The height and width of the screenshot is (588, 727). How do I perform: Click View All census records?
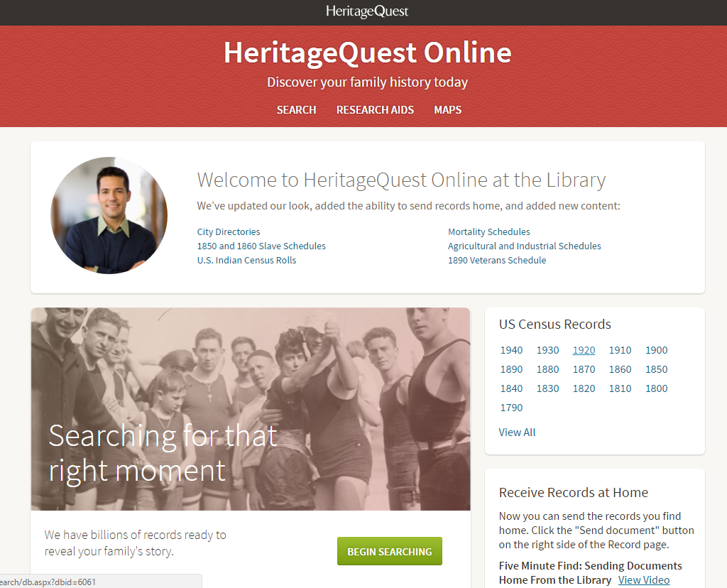click(x=517, y=432)
